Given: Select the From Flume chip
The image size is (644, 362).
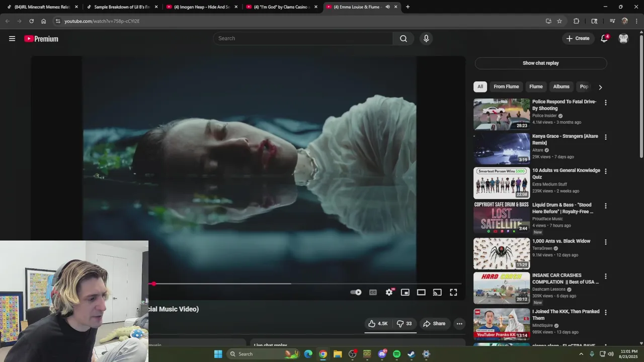Looking at the screenshot, I should [506, 86].
